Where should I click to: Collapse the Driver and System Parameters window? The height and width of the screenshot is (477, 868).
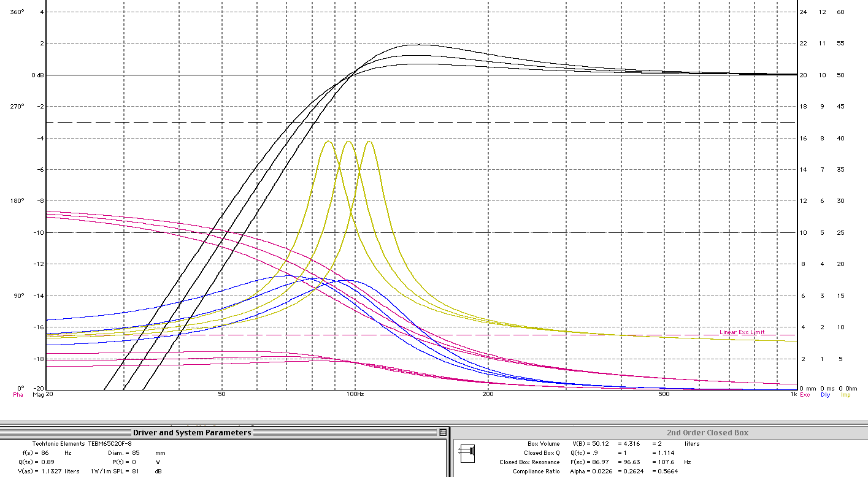pyautogui.click(x=442, y=432)
